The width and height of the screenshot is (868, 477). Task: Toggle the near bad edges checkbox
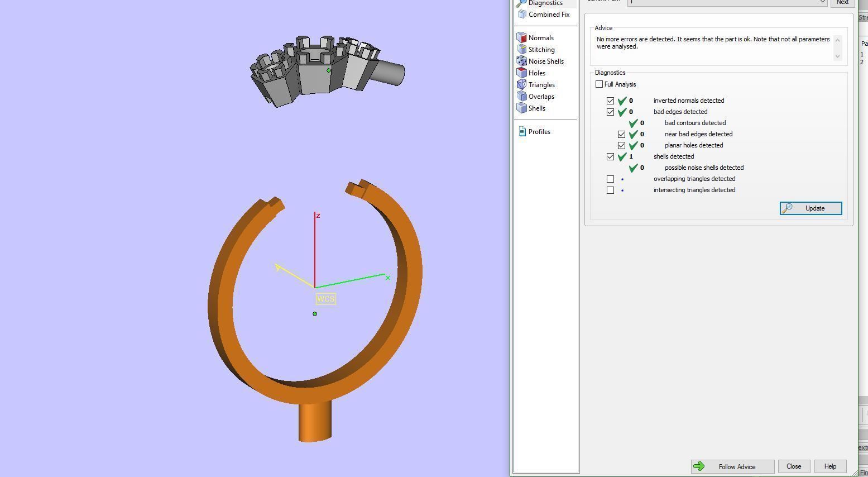621,135
